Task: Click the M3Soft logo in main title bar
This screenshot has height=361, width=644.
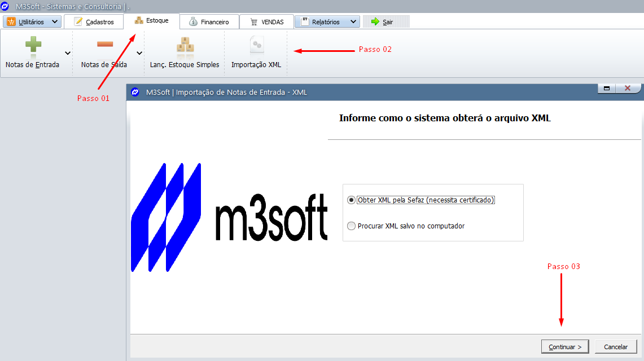Action: (x=5, y=6)
